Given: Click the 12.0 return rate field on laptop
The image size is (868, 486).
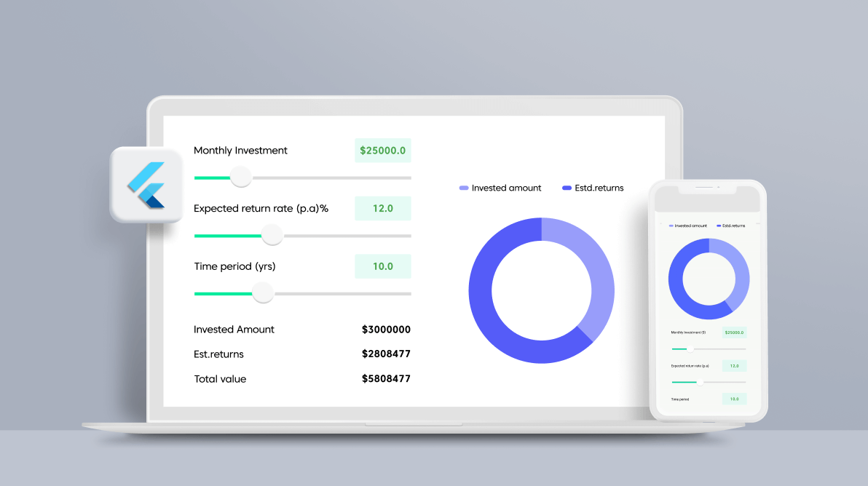Looking at the screenshot, I should coord(383,209).
